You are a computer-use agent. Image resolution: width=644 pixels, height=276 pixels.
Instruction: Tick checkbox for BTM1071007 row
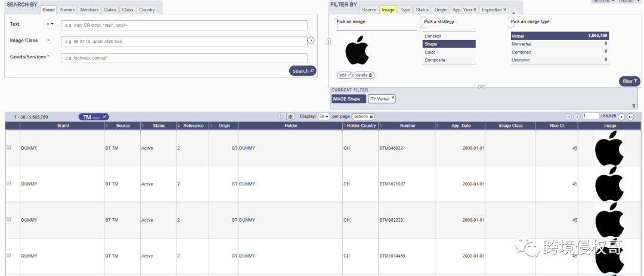[x=8, y=183]
